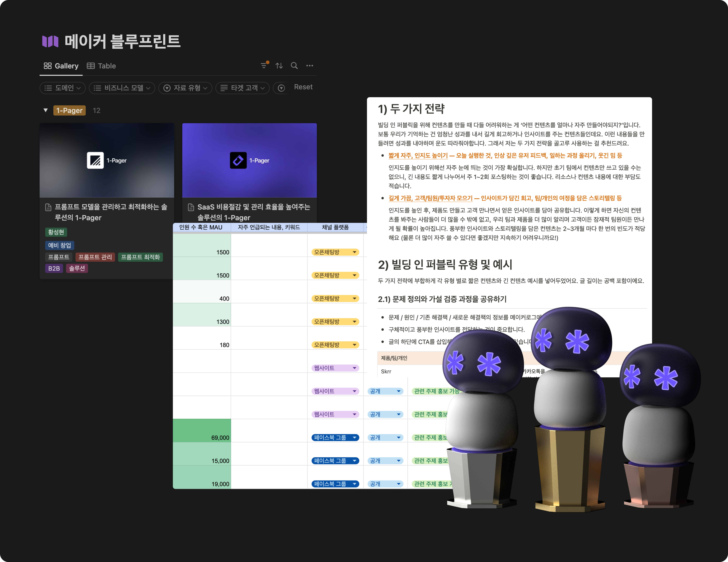The height and width of the screenshot is (562, 728).
Task: Click the white logo icon on the first 1-Pager cover
Action: (x=95, y=160)
